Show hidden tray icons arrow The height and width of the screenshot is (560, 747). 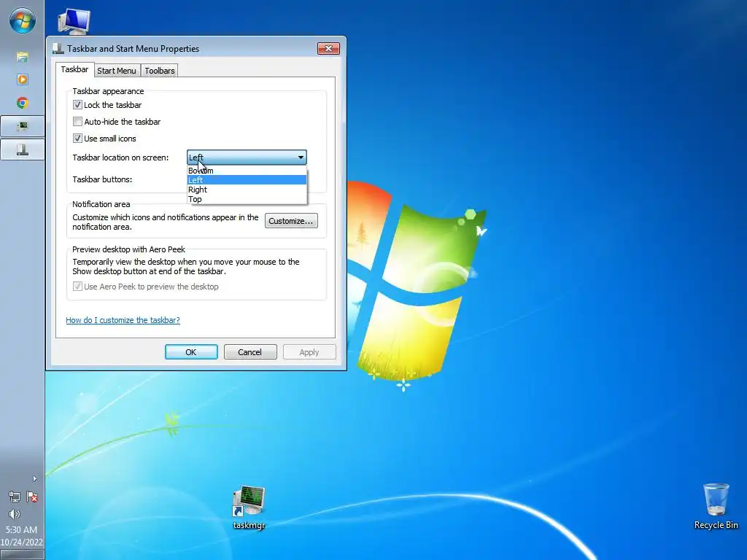pos(34,478)
